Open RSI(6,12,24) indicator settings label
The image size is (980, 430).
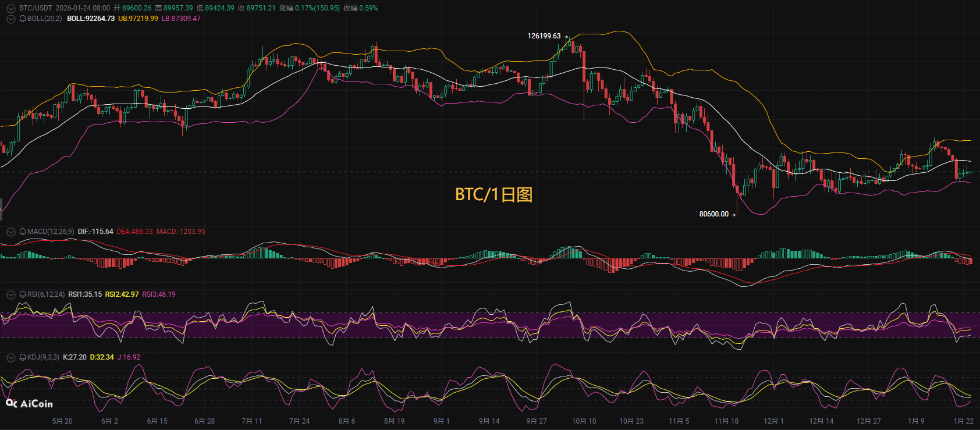click(x=46, y=294)
